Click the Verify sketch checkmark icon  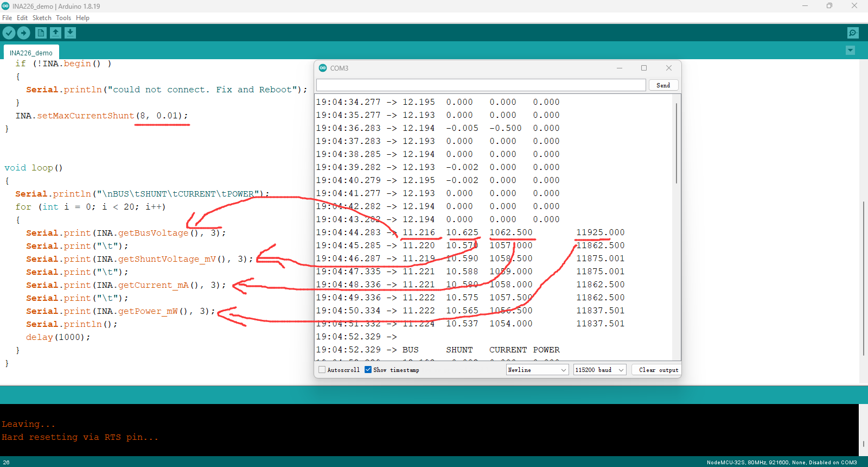(x=9, y=33)
